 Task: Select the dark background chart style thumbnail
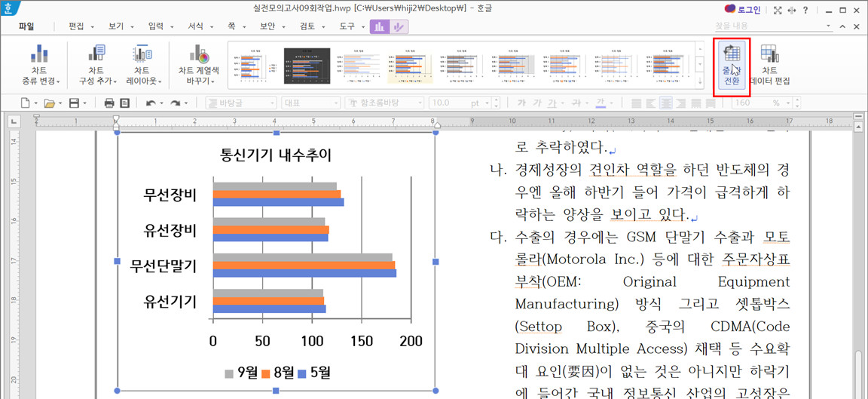point(307,66)
